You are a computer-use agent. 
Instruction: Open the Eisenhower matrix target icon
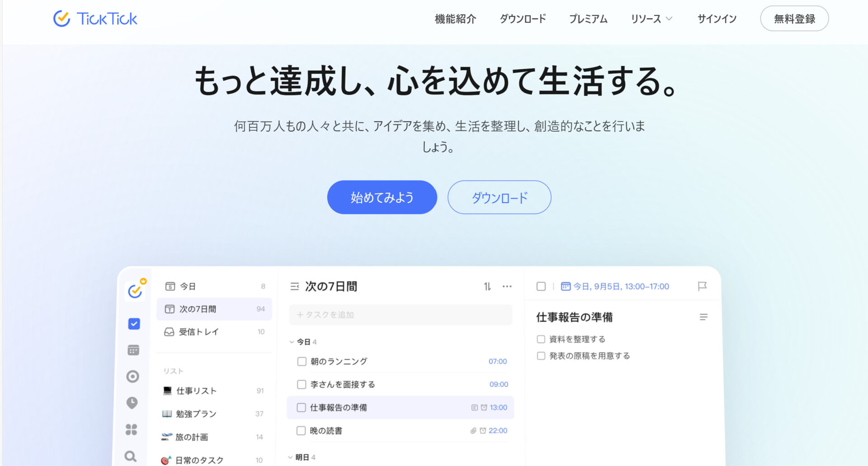(132, 376)
